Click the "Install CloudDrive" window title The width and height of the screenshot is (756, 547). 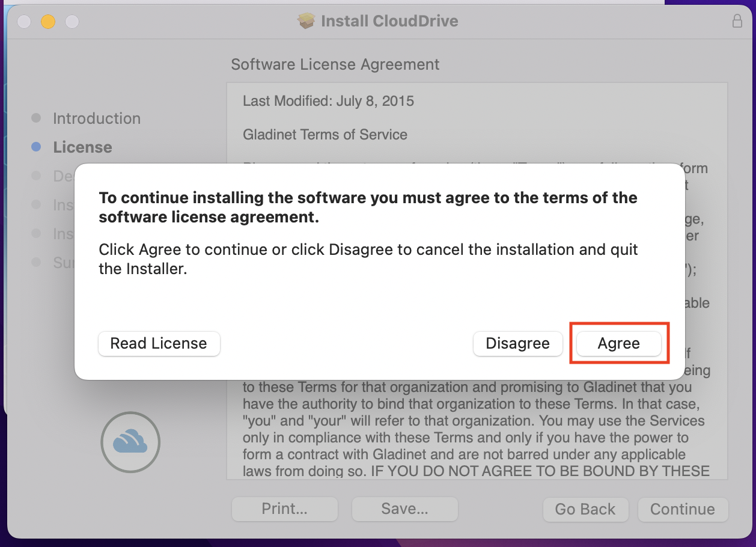389,22
